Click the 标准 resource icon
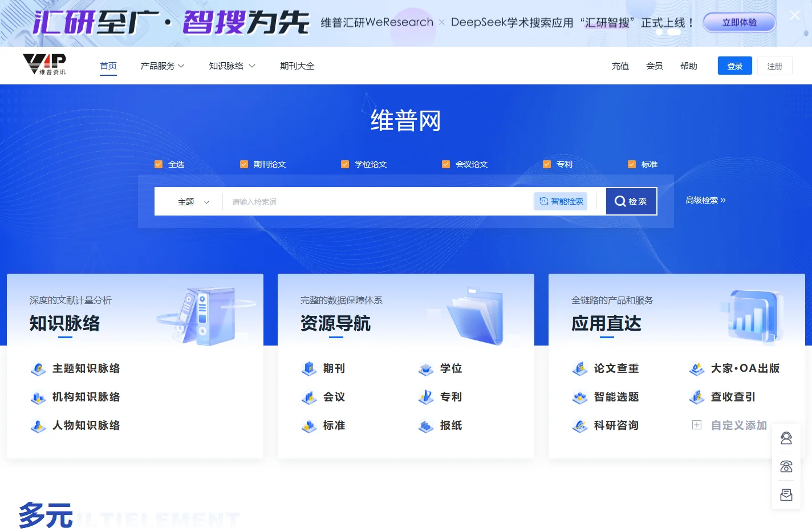Viewport: 812px width, 532px height. click(309, 426)
